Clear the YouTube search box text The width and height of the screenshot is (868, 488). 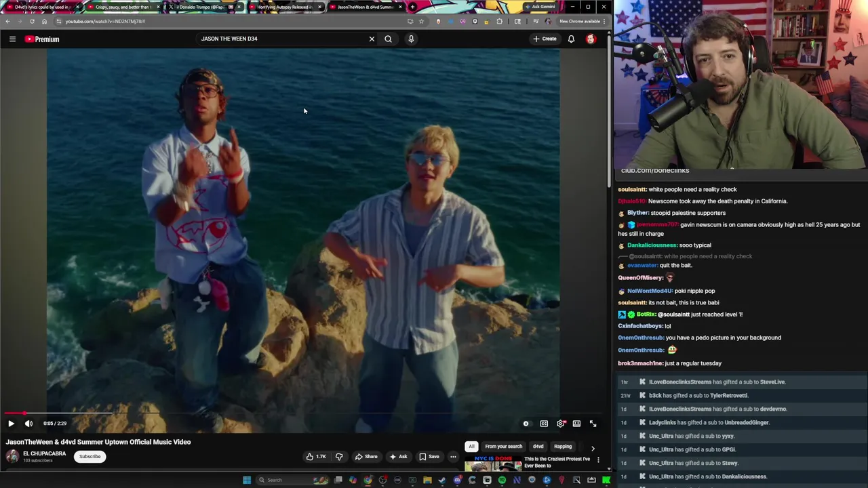(x=372, y=39)
